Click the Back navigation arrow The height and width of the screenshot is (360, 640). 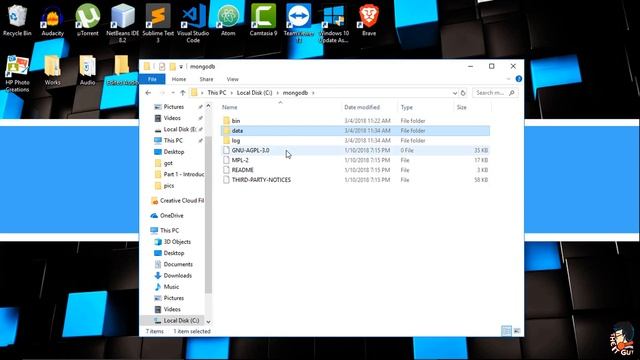(148, 93)
